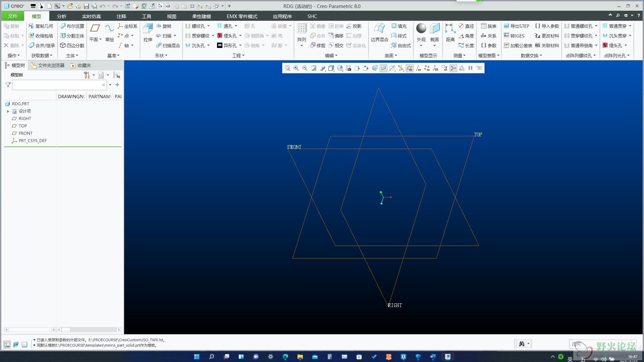Click the model tree search field
The image size is (644, 362).
tap(59, 85)
